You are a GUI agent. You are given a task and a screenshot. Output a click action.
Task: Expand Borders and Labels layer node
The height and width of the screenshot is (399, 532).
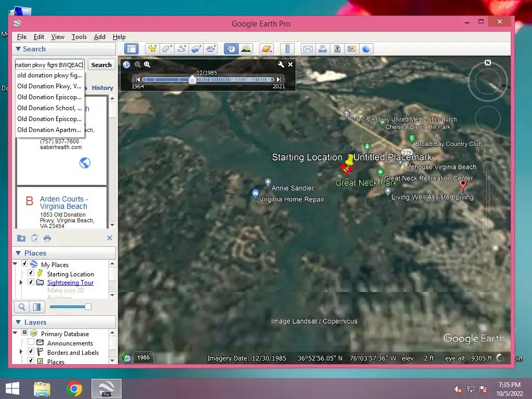tap(21, 352)
